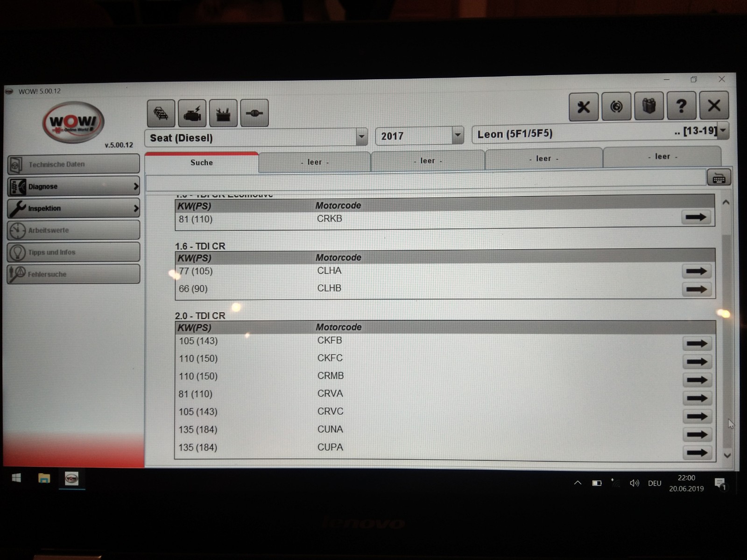Select arrow for CRVC 105 (143) engine
This screenshot has height=560, width=747.
697,416
